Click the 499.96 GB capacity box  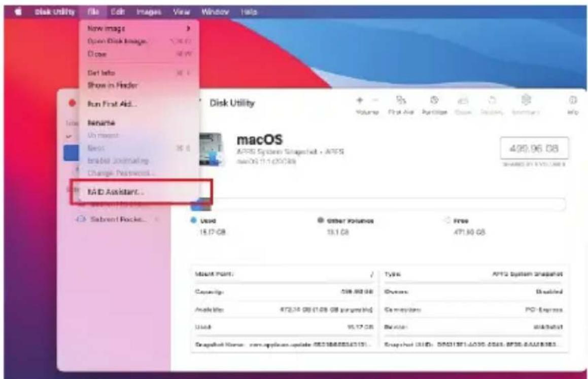coord(534,148)
